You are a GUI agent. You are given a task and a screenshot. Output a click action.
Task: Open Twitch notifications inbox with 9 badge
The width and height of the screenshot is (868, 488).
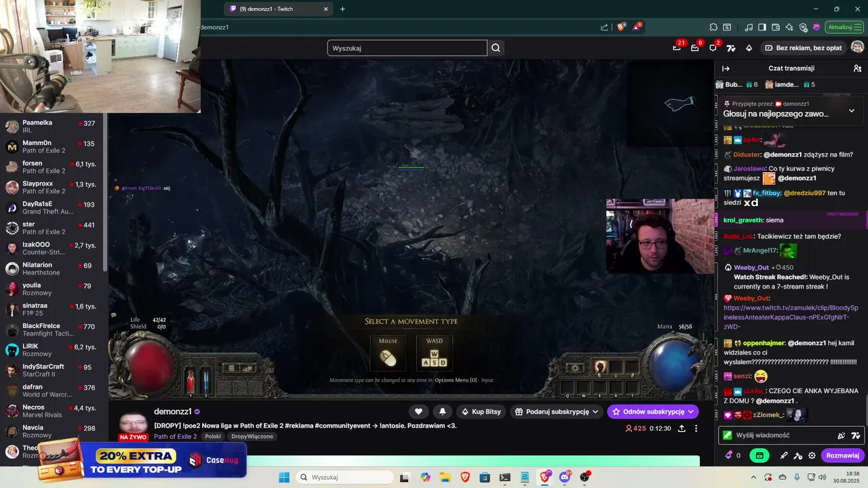coord(695,47)
